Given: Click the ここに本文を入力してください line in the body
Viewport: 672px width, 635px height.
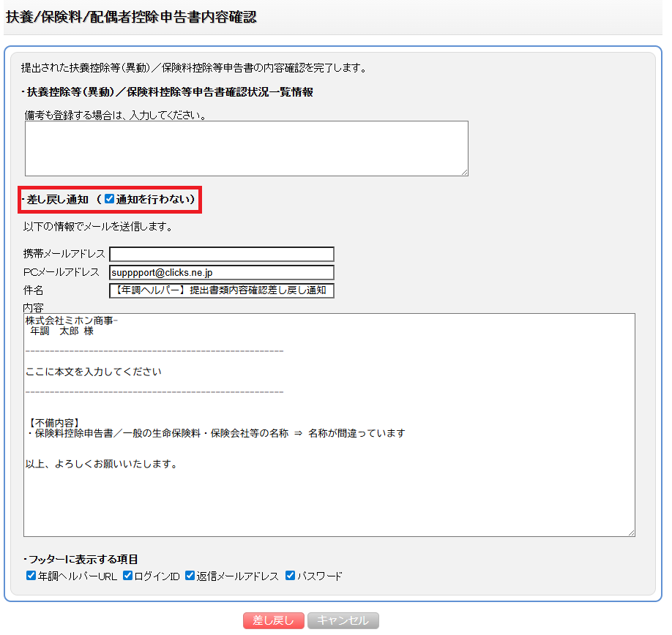Looking at the screenshot, I should [94, 372].
